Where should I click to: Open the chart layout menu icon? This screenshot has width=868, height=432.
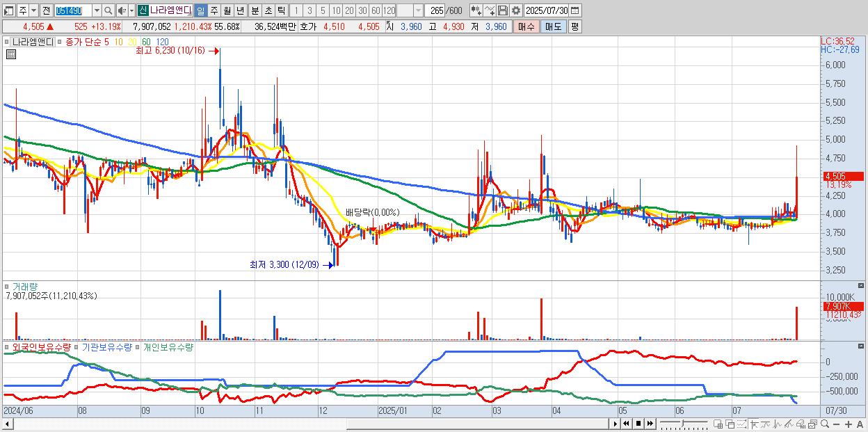(8, 11)
